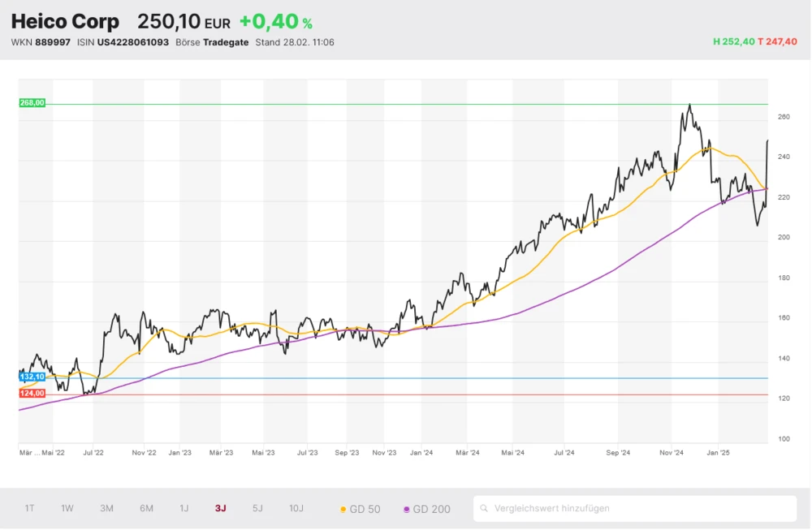
Task: Click the green 268,00 price marker
Action: tap(32, 103)
